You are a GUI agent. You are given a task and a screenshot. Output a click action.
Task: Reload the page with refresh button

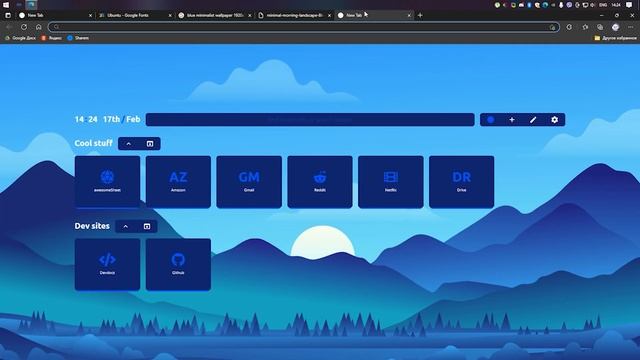[24, 27]
